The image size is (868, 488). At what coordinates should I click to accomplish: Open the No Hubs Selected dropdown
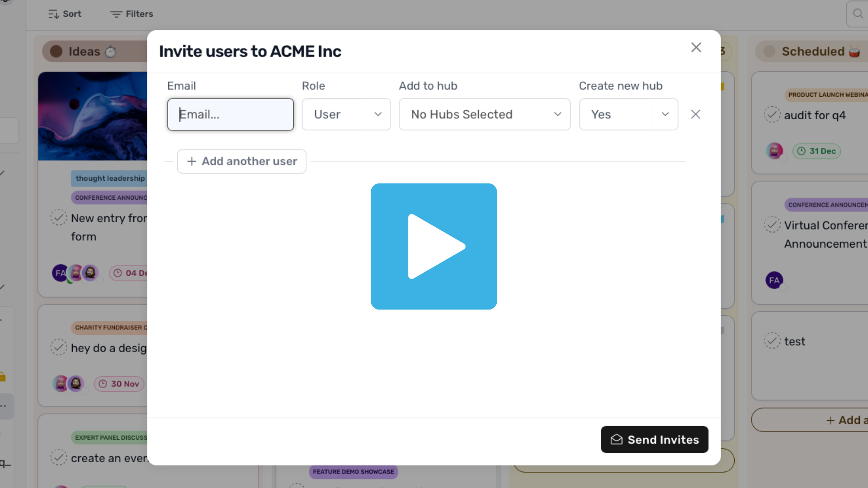[x=484, y=114]
